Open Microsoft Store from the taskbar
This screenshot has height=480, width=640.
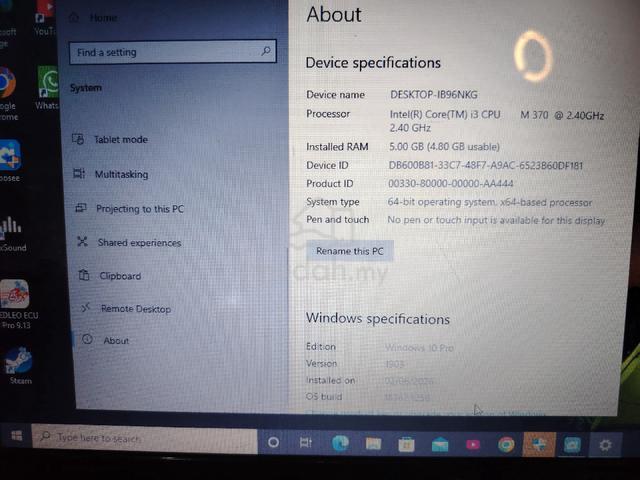(406, 444)
